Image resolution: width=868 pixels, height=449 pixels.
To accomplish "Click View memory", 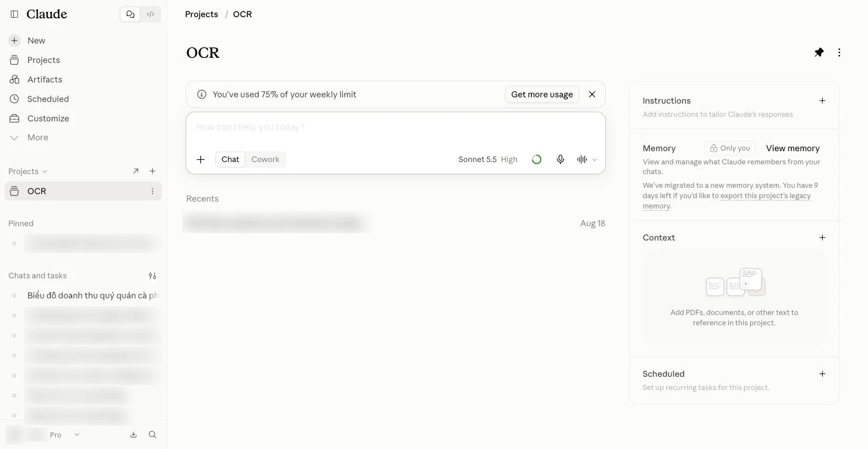I will tap(793, 148).
